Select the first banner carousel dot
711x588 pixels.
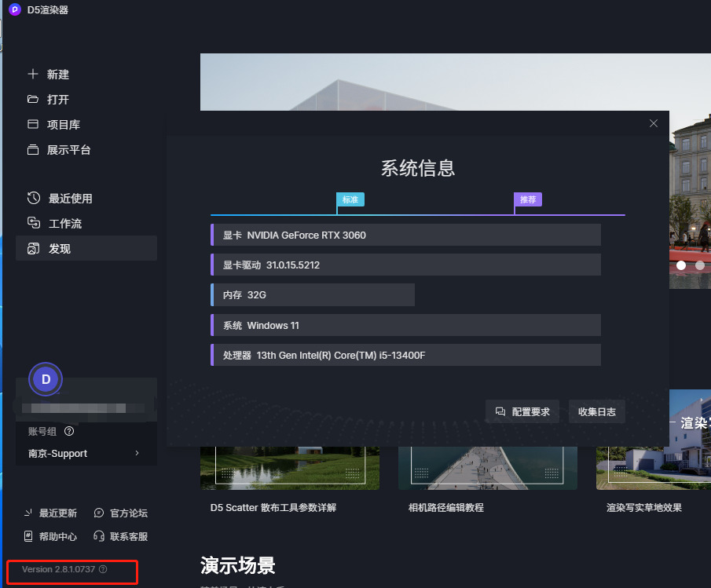681,265
